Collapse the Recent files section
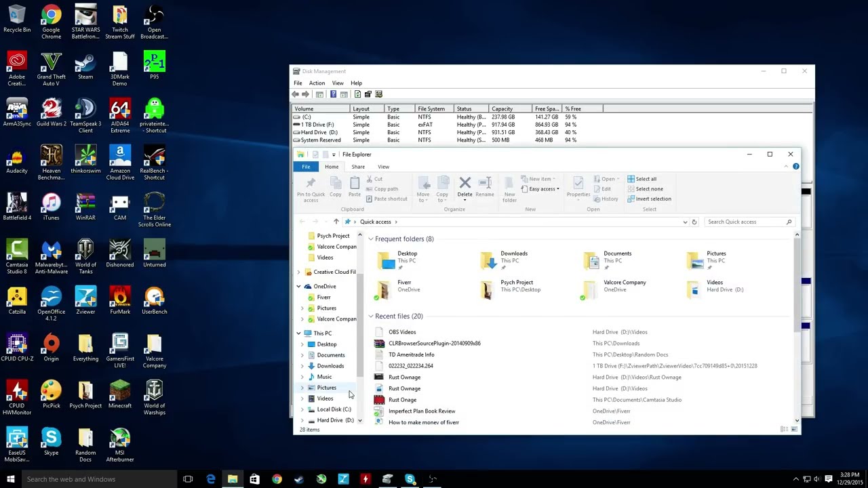 click(371, 317)
